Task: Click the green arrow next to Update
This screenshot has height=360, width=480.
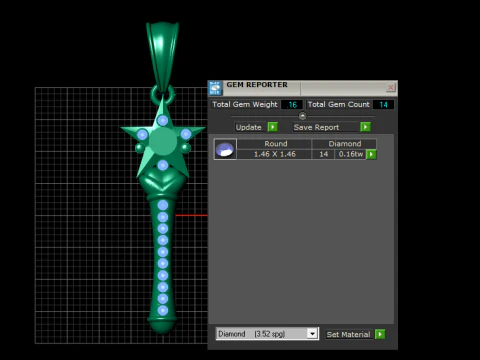Action: 273,127
